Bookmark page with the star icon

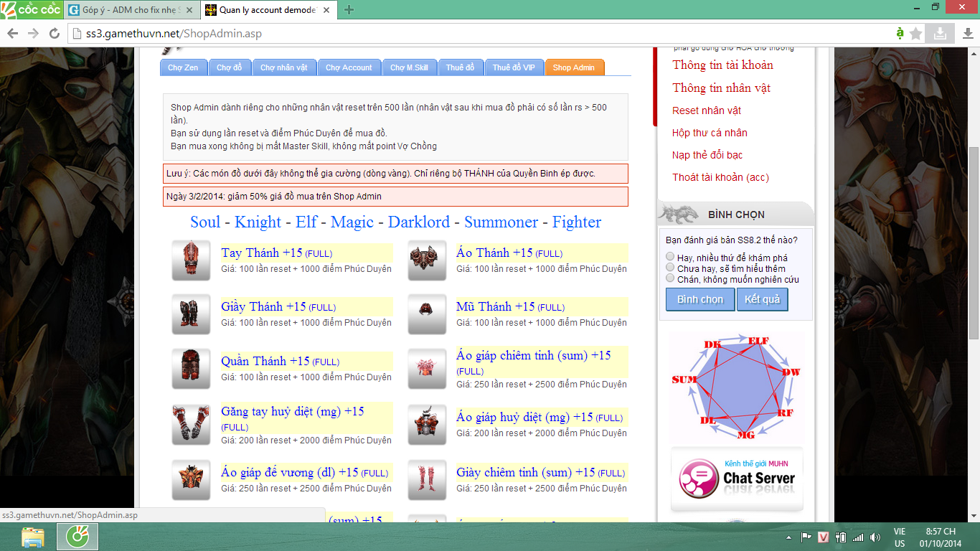[916, 33]
